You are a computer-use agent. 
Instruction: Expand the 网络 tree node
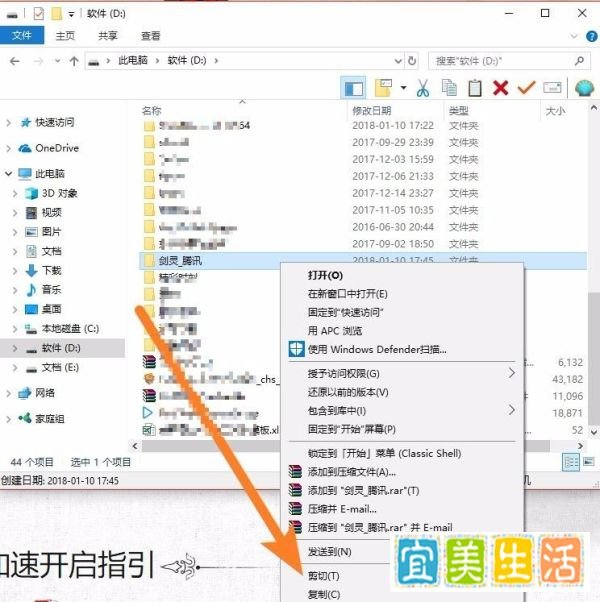pos(8,393)
